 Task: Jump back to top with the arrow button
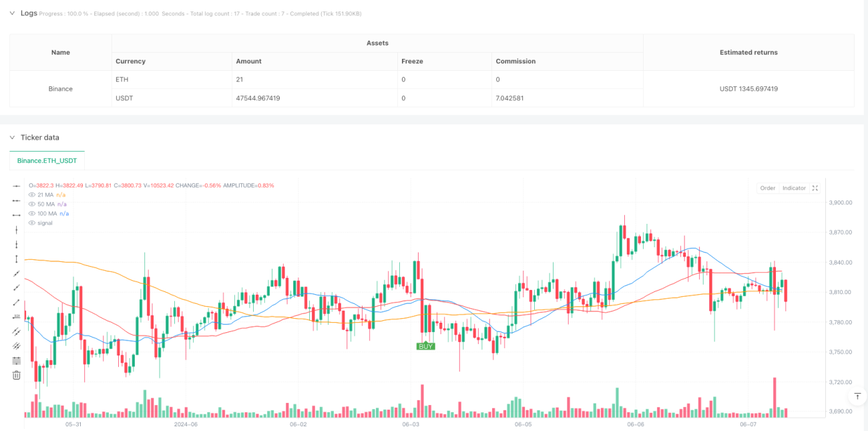[857, 396]
